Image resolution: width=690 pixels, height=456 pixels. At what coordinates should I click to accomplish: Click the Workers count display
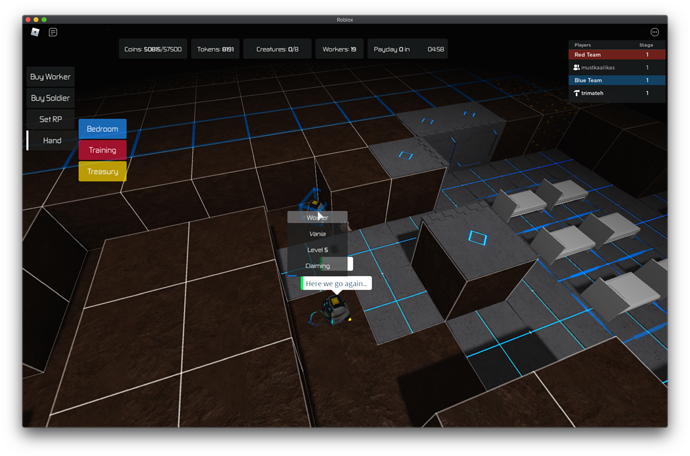(x=339, y=49)
